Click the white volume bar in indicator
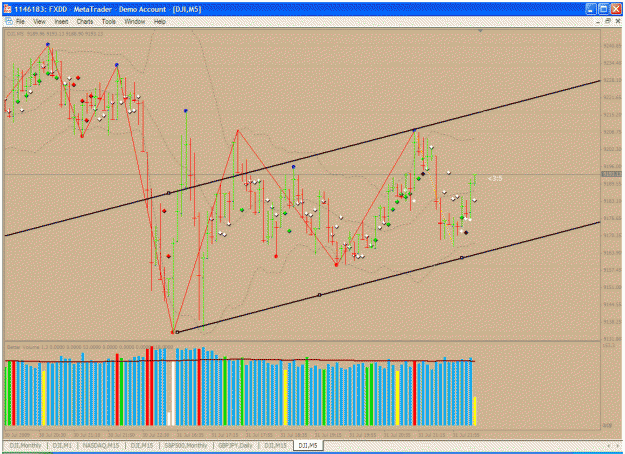 pyautogui.click(x=173, y=393)
